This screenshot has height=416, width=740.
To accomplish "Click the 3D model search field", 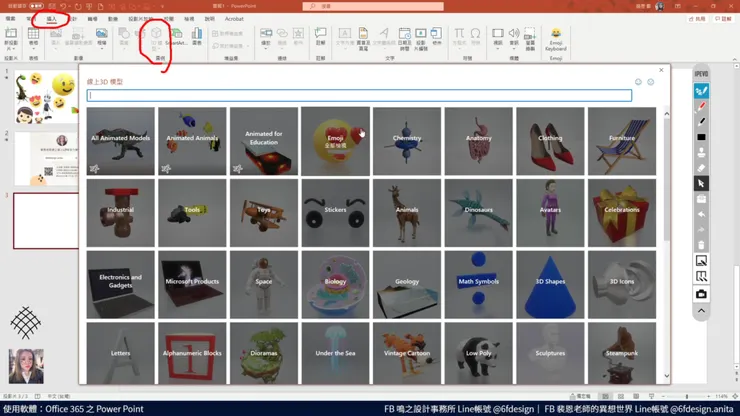I will point(359,95).
